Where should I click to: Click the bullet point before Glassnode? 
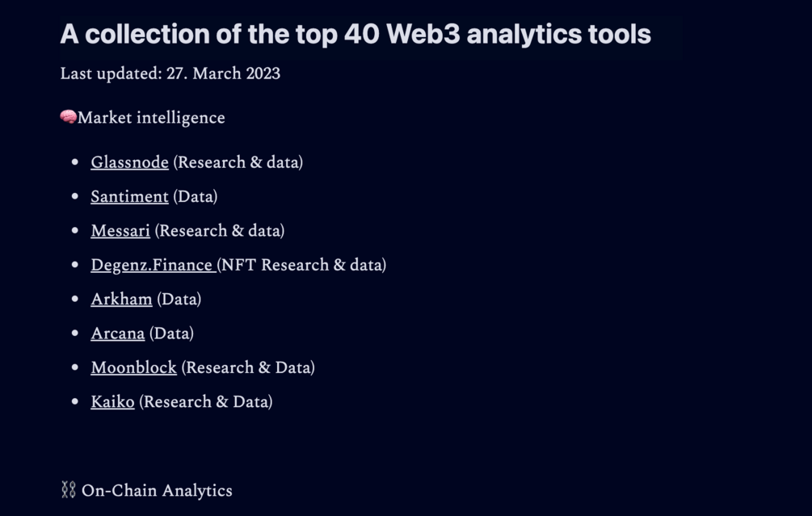pos(75,162)
